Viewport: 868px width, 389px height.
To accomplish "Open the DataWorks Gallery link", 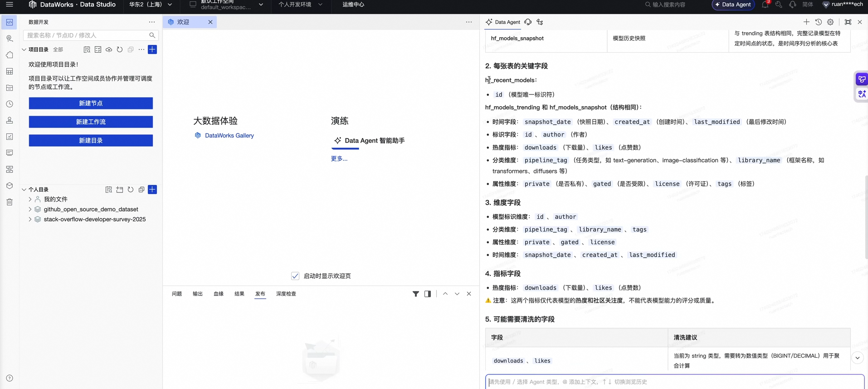I will tap(229, 136).
